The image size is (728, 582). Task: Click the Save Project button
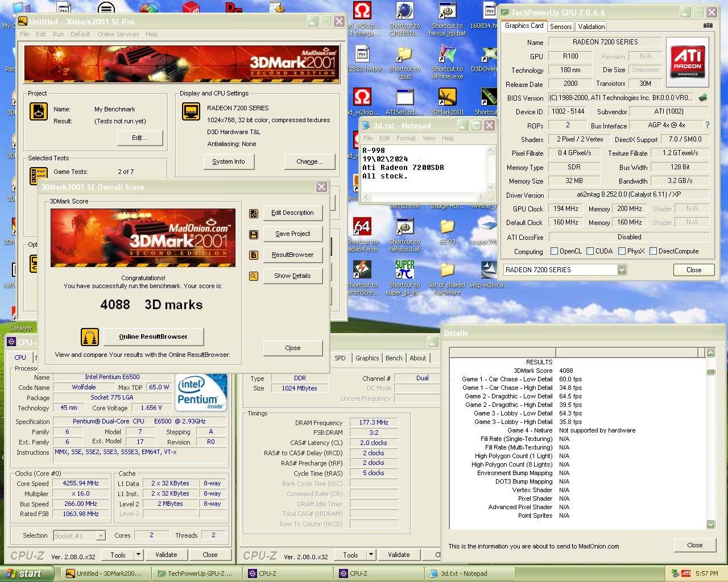(293, 234)
